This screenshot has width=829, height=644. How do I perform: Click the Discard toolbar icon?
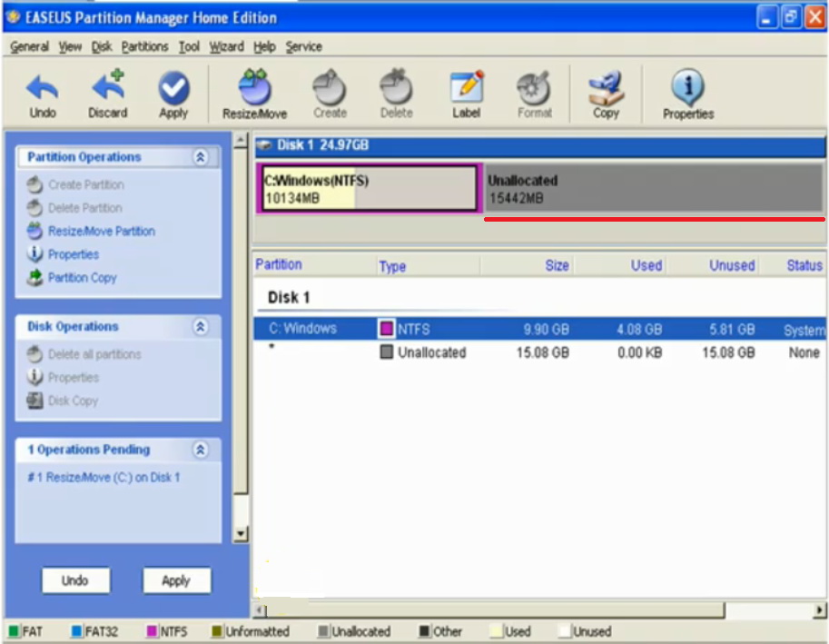tap(108, 84)
